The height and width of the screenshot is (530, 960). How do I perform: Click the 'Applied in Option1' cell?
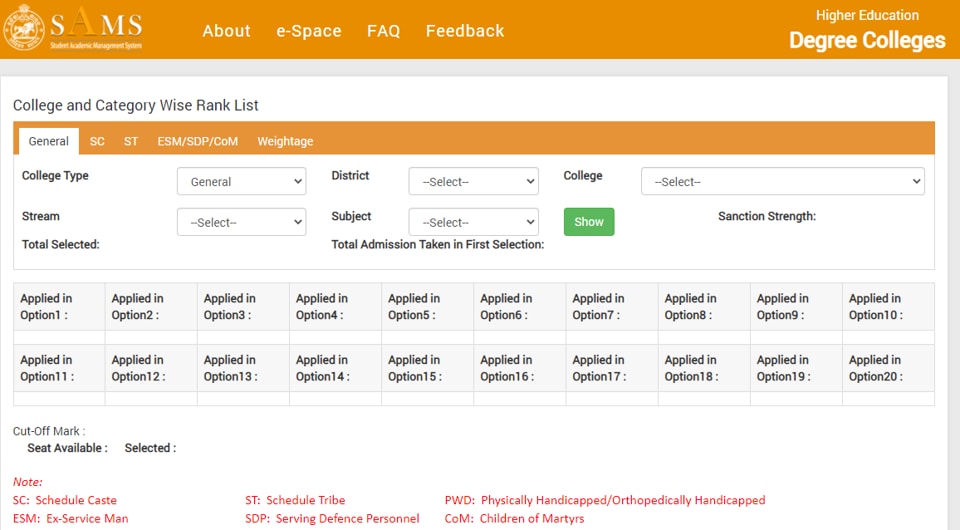click(x=59, y=307)
